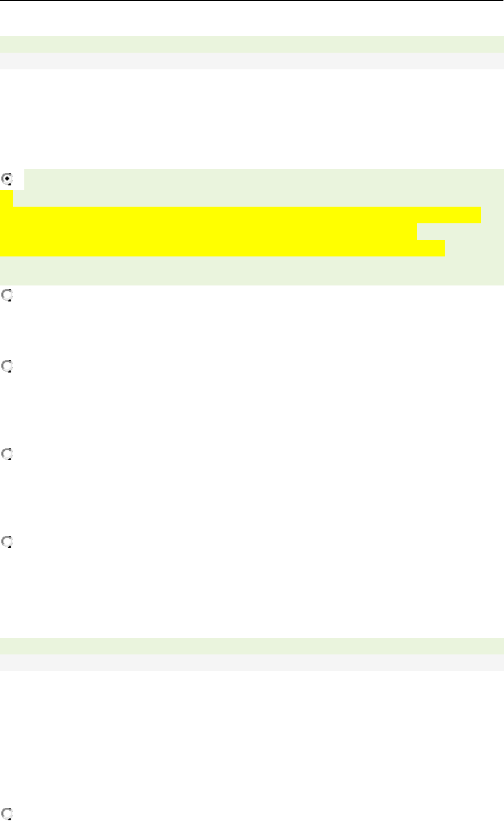
Task: Click the white box surrounding the selected radio
Action: pyautogui.click(x=12, y=179)
